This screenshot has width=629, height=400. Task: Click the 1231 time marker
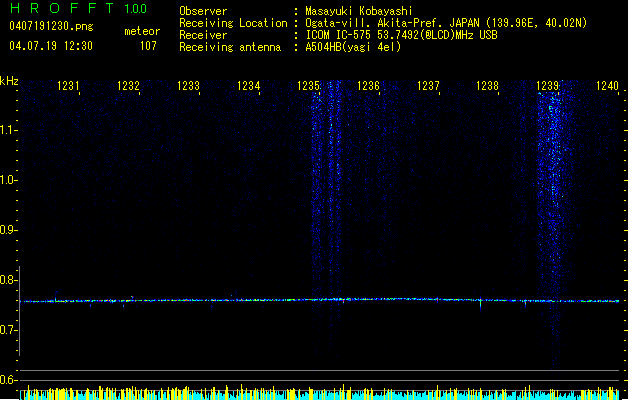point(68,85)
